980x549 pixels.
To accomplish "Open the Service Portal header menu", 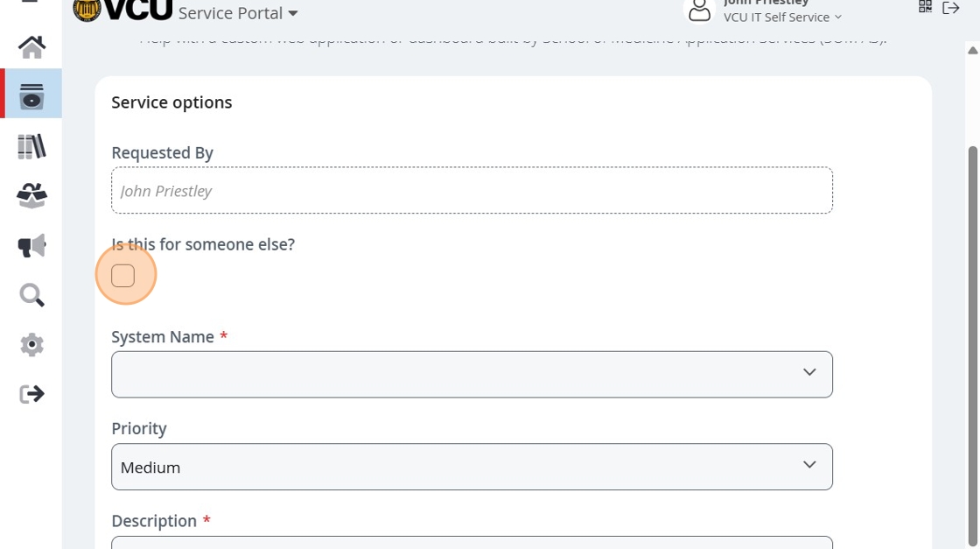I will [238, 13].
